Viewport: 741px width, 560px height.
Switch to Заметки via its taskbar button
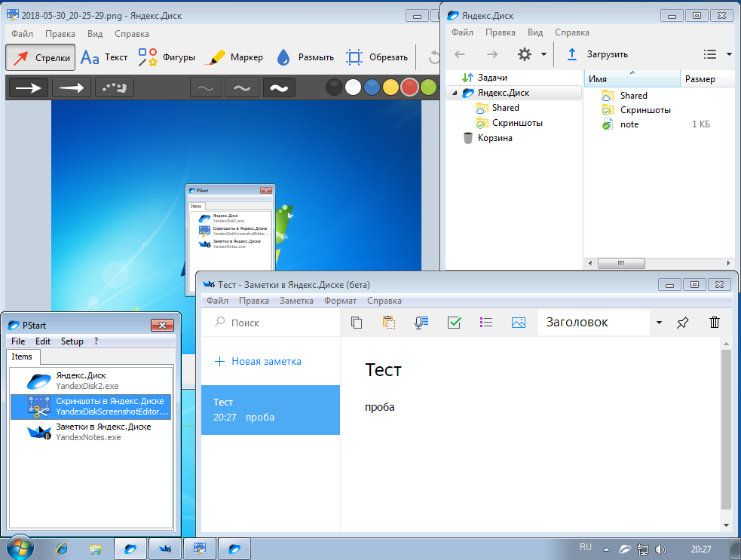165,549
